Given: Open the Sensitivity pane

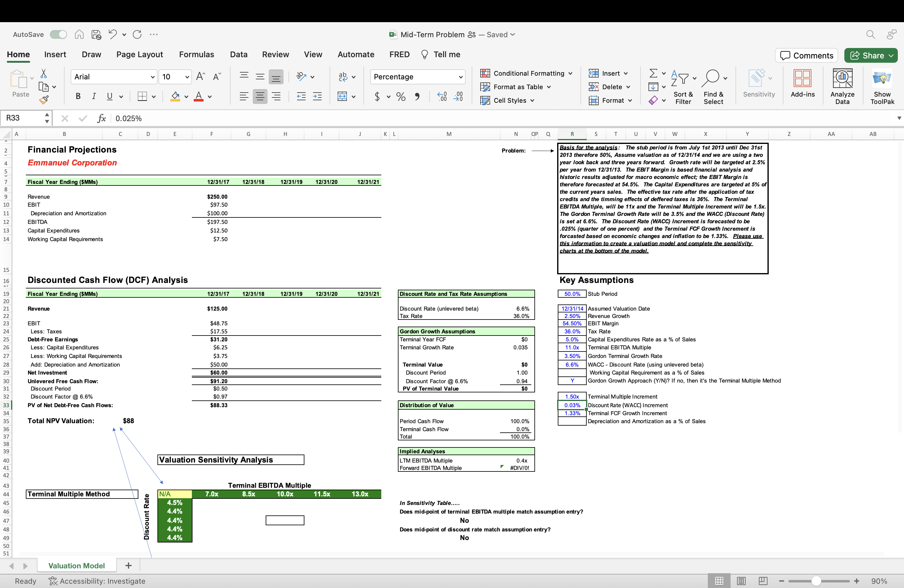Looking at the screenshot, I should [x=758, y=85].
